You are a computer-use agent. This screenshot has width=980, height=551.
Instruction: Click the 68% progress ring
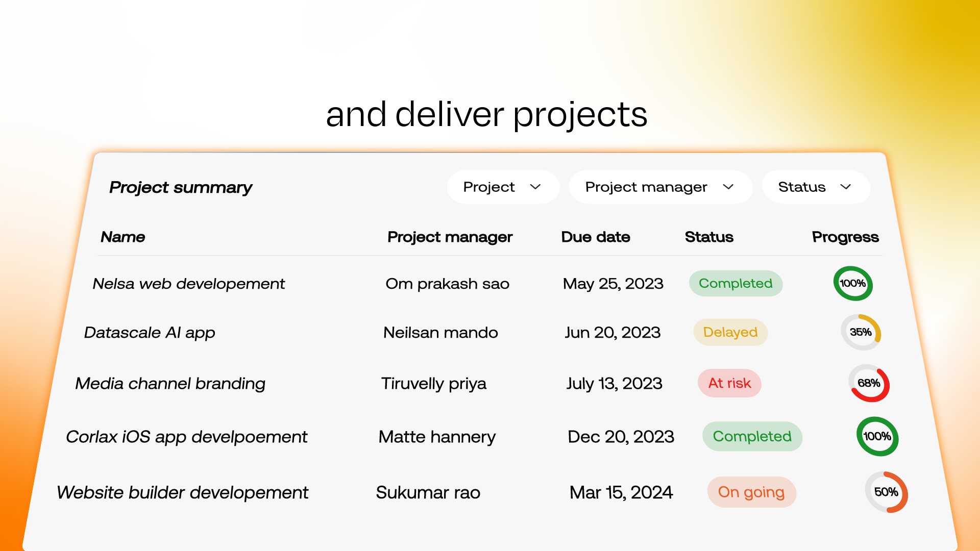pyautogui.click(x=869, y=383)
